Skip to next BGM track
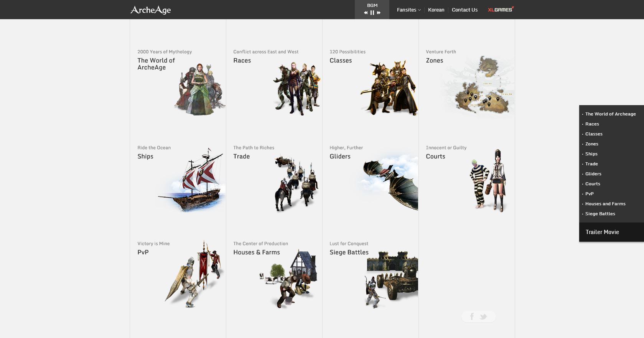 pyautogui.click(x=379, y=13)
